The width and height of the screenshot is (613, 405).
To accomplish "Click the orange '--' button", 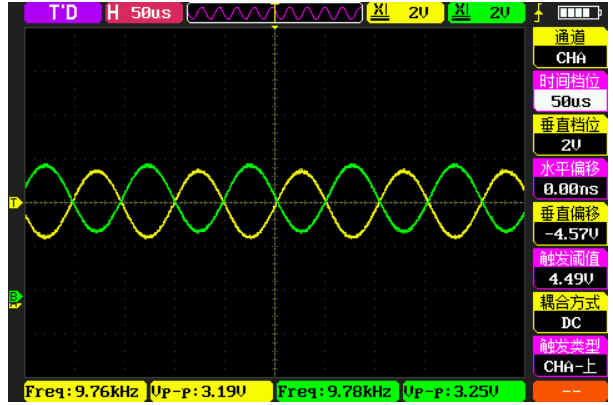I will (570, 391).
